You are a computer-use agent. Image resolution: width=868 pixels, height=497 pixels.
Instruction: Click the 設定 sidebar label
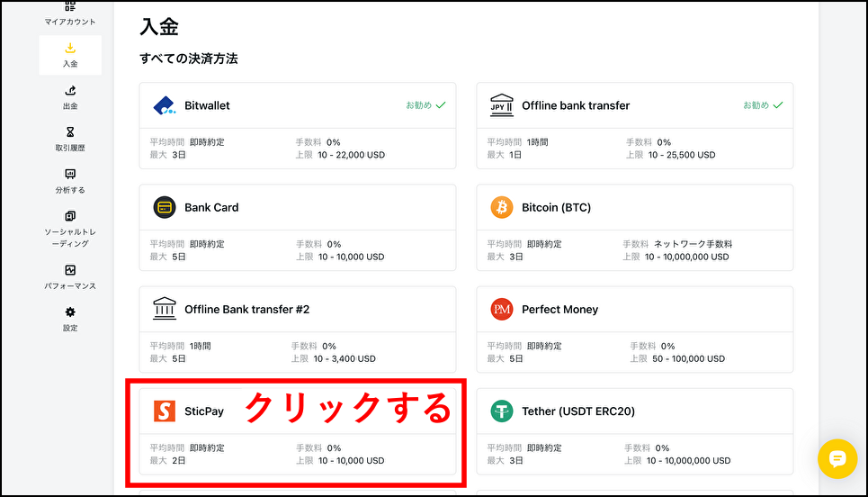coord(70,328)
